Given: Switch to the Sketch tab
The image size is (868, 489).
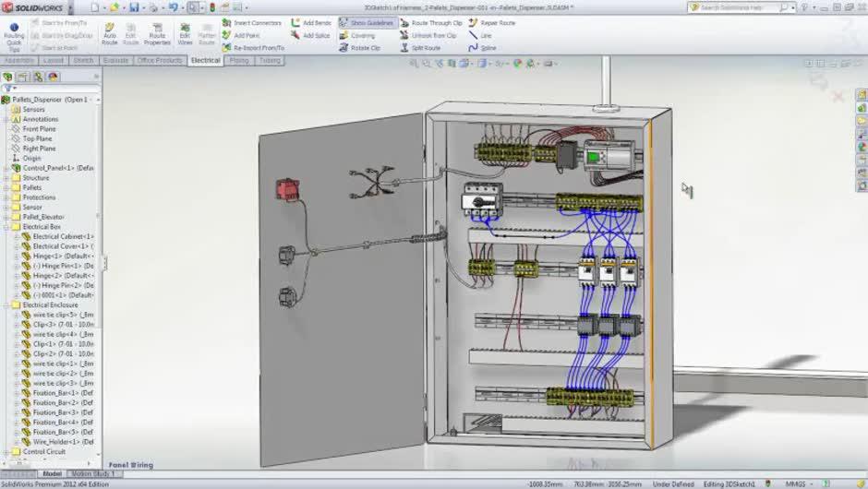Looking at the screenshot, I should pos(83,60).
